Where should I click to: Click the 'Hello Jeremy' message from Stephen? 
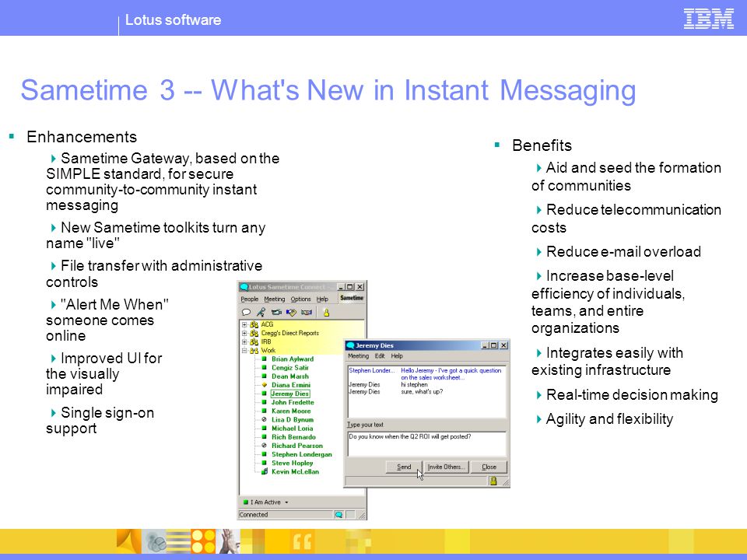point(451,374)
